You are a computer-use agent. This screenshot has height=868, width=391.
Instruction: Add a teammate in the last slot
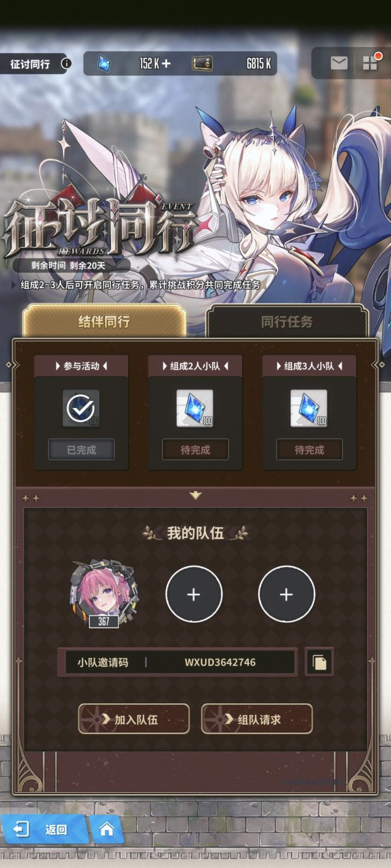pos(286,595)
